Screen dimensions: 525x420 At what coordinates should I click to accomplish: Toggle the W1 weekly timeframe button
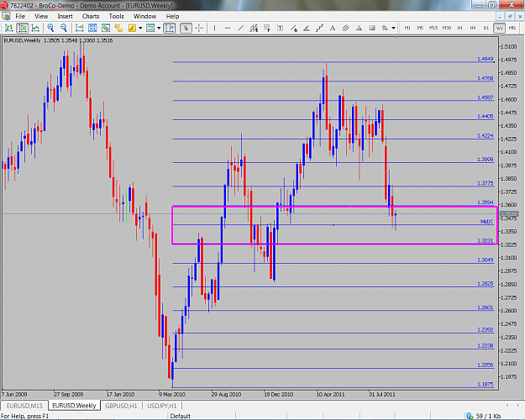pos(499,28)
